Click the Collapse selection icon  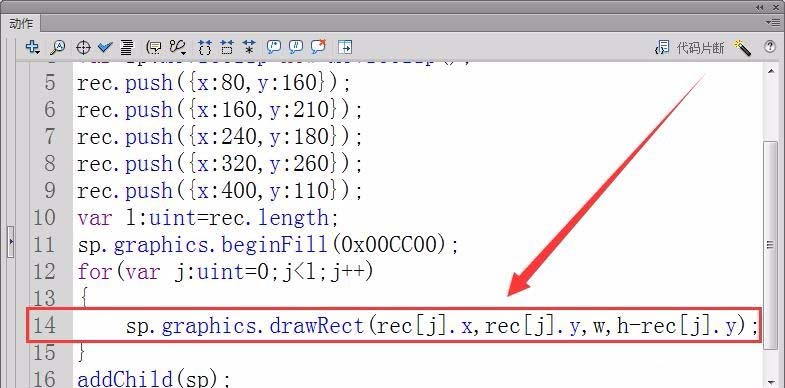(227, 48)
